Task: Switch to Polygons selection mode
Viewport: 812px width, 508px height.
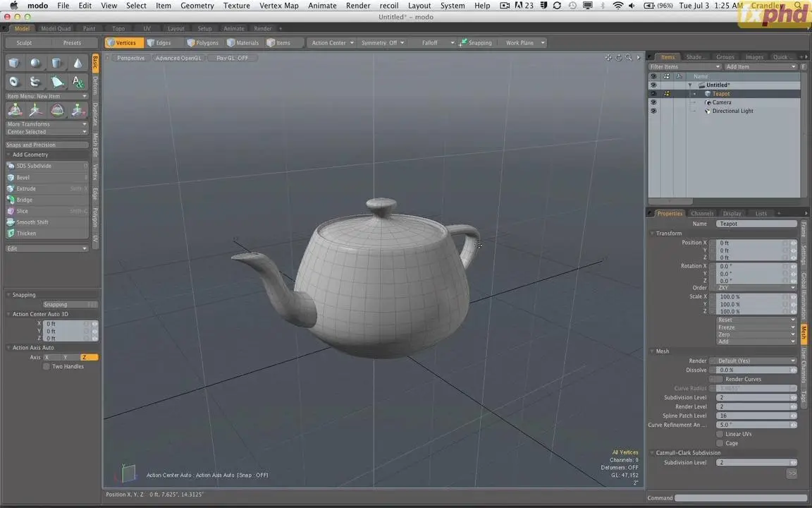Action: [x=202, y=43]
